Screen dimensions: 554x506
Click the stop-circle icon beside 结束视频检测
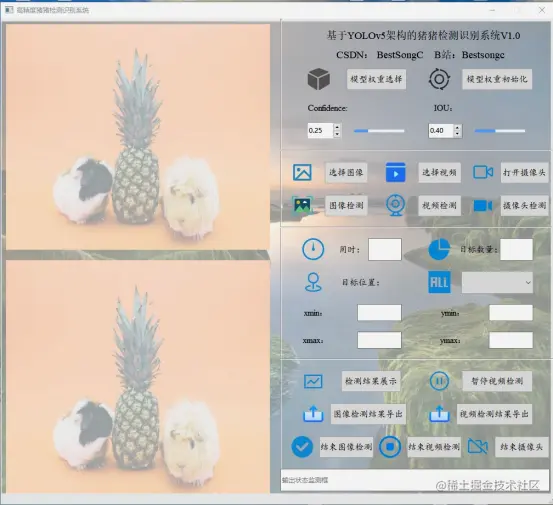390,447
